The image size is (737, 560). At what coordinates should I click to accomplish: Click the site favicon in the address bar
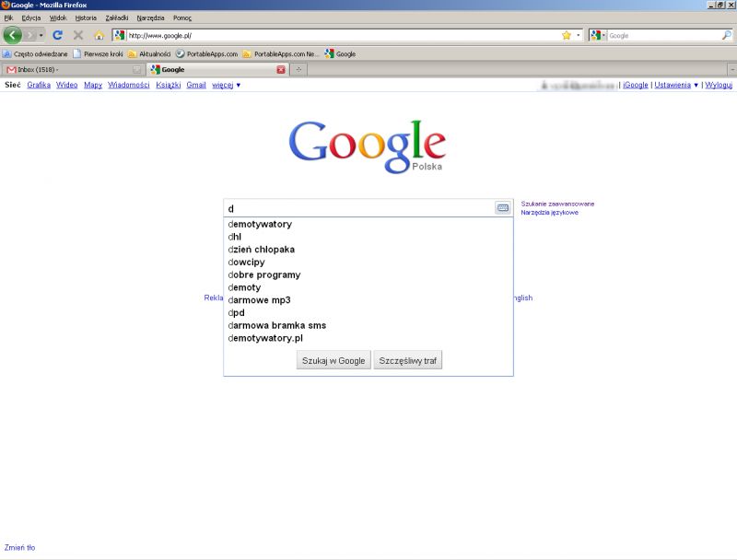pos(120,35)
